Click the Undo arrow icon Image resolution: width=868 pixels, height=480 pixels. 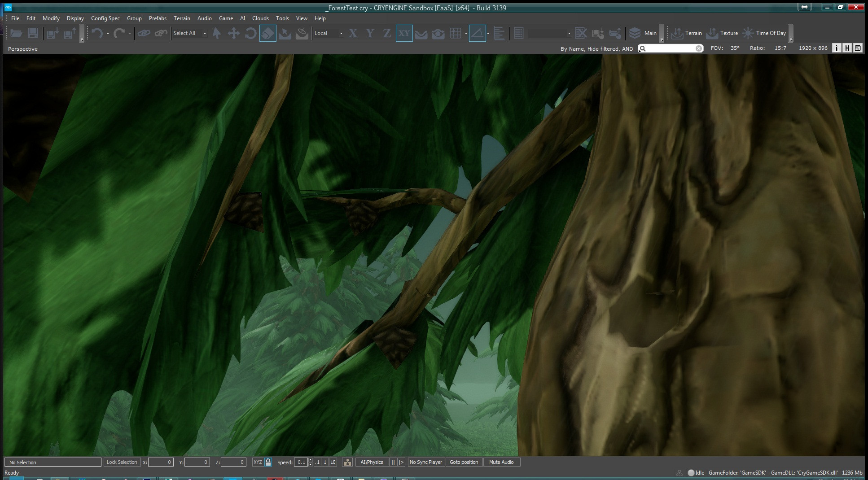[x=97, y=33]
